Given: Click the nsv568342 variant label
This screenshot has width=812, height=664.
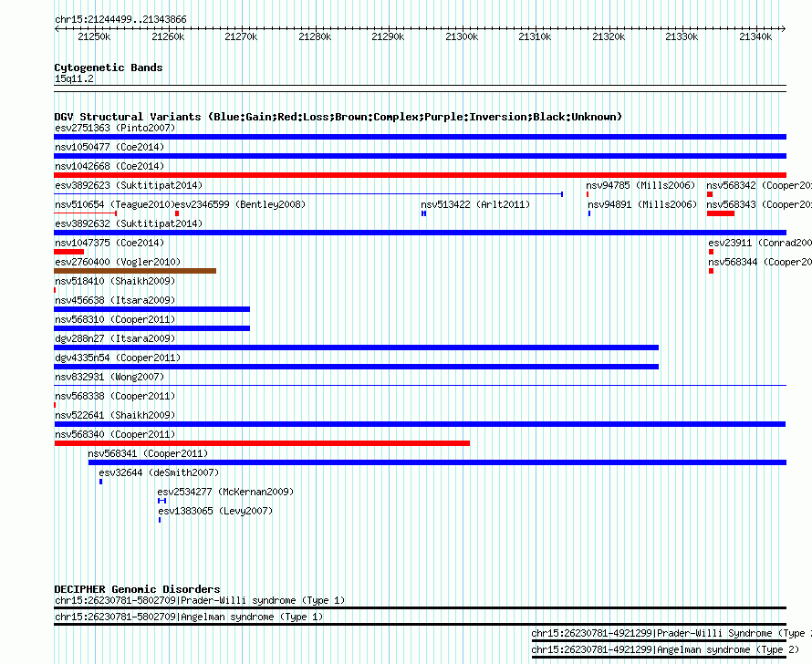Looking at the screenshot, I should [759, 185].
